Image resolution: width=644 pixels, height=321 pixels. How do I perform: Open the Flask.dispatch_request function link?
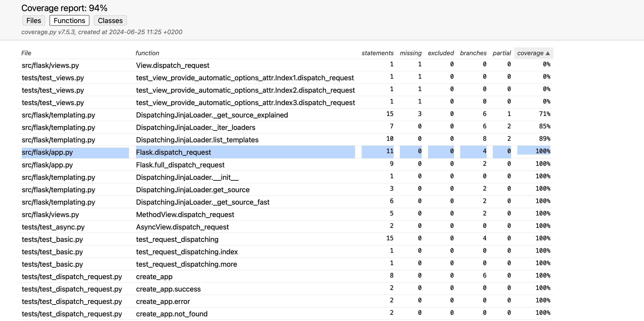(x=174, y=152)
